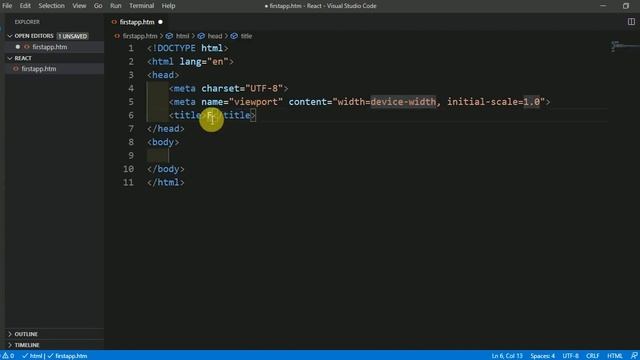Click line number 11 in gutter
Image resolution: width=640 pixels, height=360 pixels.
128,182
